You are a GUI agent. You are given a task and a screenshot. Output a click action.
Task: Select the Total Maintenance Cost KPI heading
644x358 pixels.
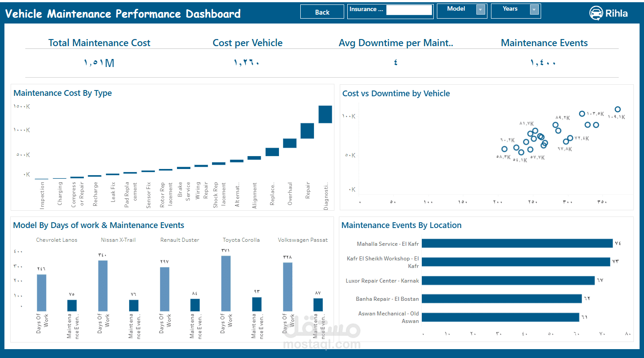(99, 43)
